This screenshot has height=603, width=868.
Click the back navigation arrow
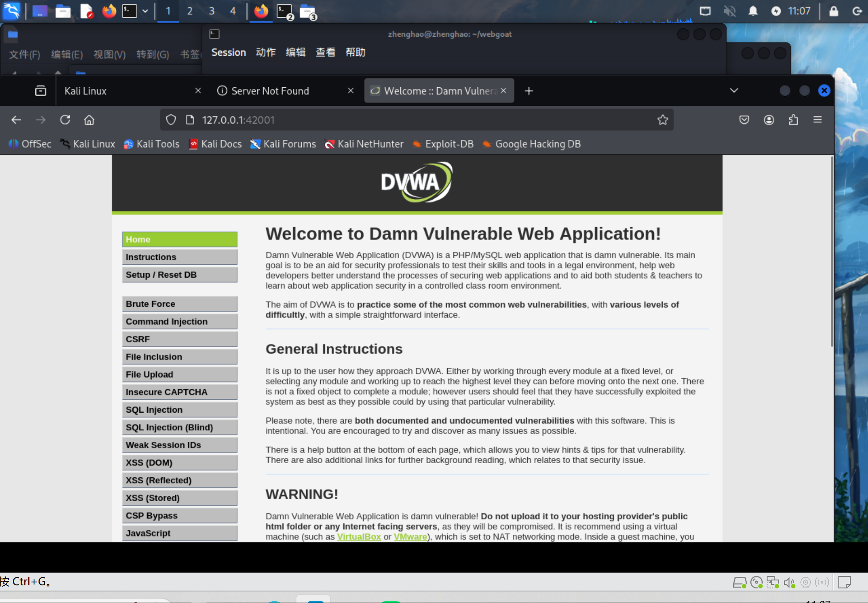16,120
